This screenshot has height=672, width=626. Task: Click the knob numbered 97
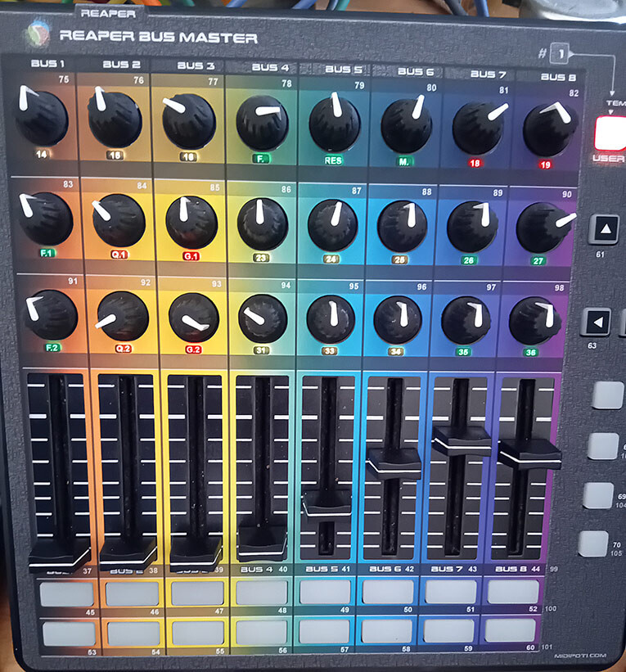[x=466, y=321]
